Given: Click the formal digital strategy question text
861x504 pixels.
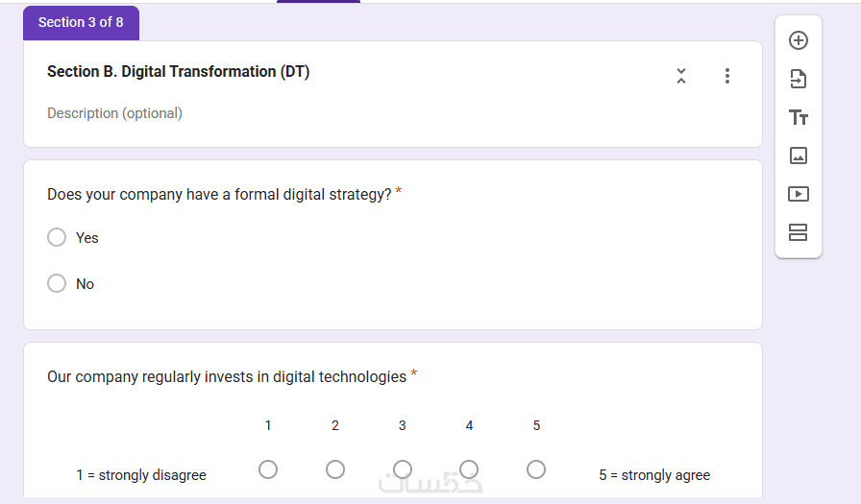Looking at the screenshot, I should 219,194.
